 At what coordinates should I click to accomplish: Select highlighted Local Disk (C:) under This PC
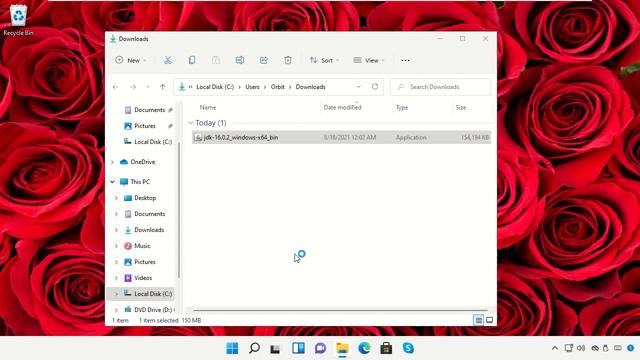(141, 294)
